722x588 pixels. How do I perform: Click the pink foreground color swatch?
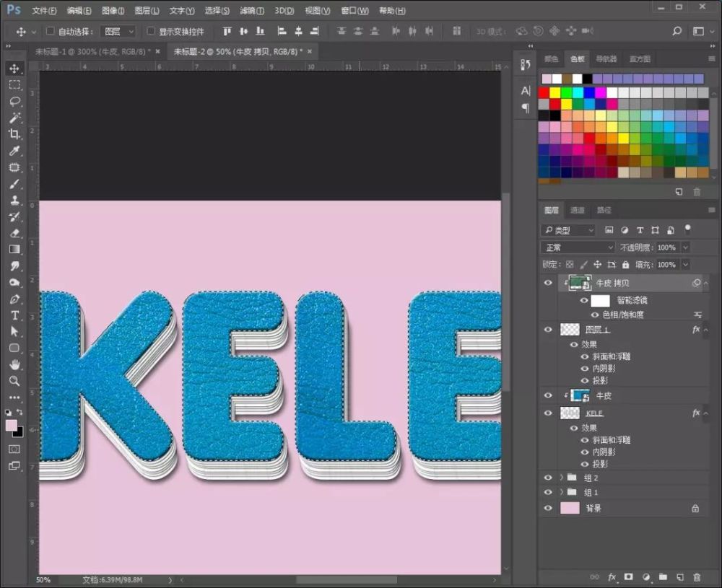click(11, 425)
